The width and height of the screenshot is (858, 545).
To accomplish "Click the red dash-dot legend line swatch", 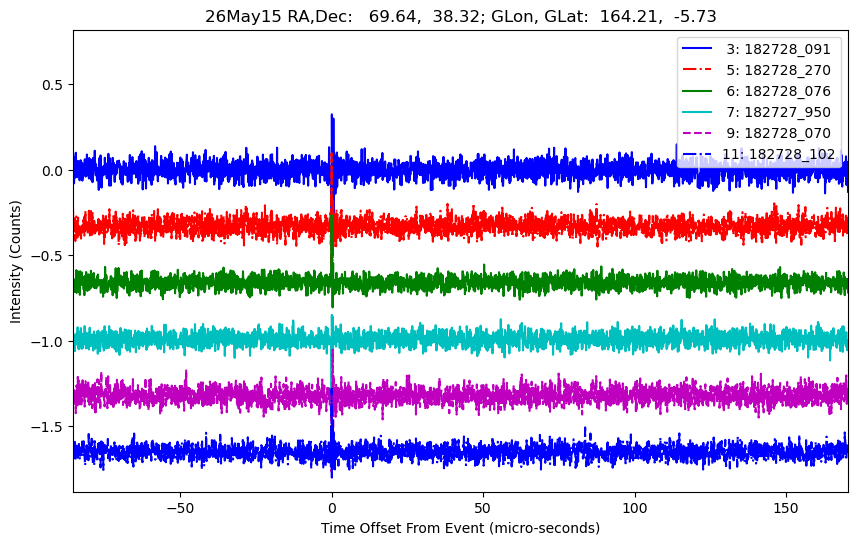I will [697, 69].
